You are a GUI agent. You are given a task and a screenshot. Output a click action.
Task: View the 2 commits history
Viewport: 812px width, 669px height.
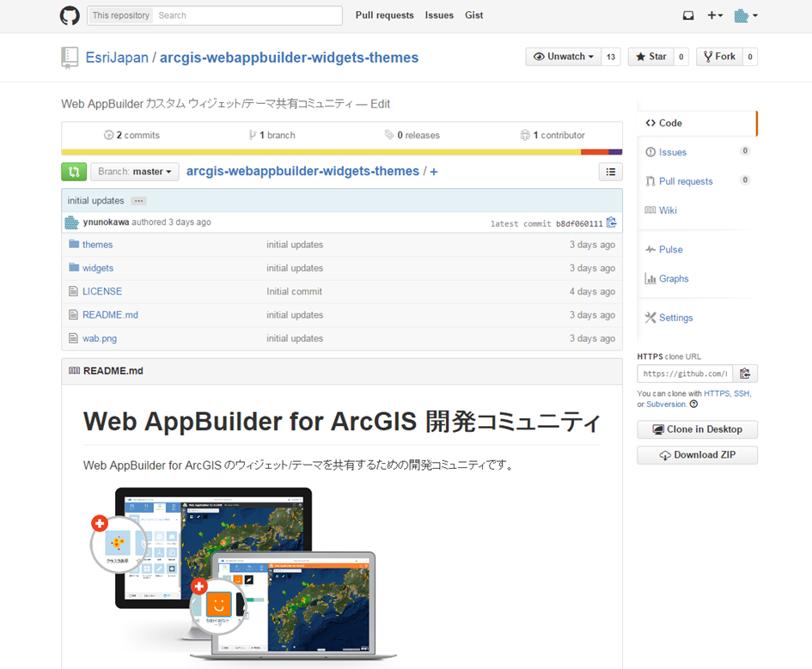(131, 135)
